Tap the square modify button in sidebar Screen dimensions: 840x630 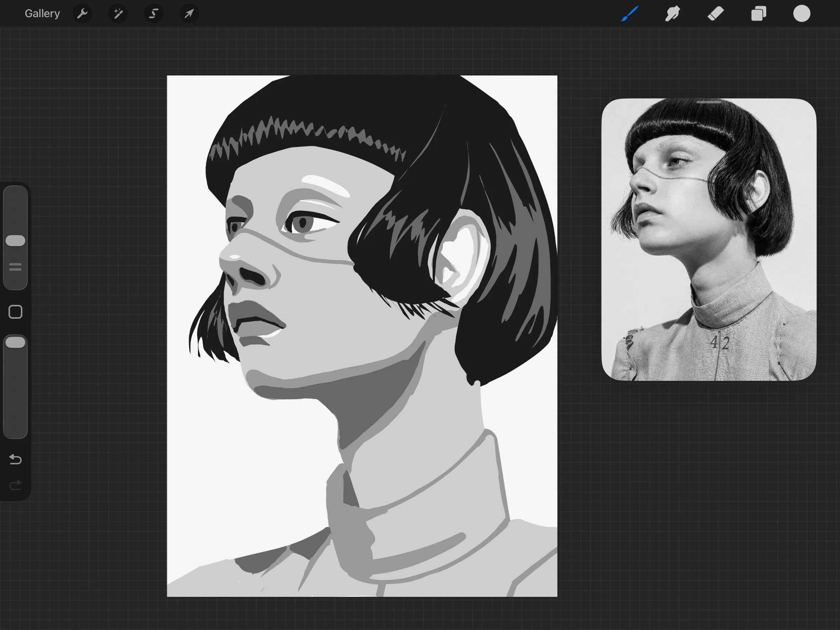(x=15, y=312)
